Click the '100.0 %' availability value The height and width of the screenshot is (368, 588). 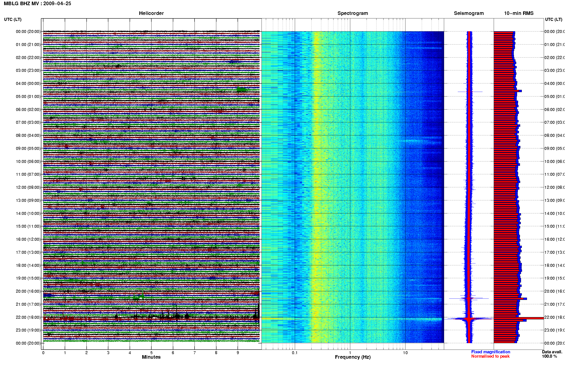(549, 356)
